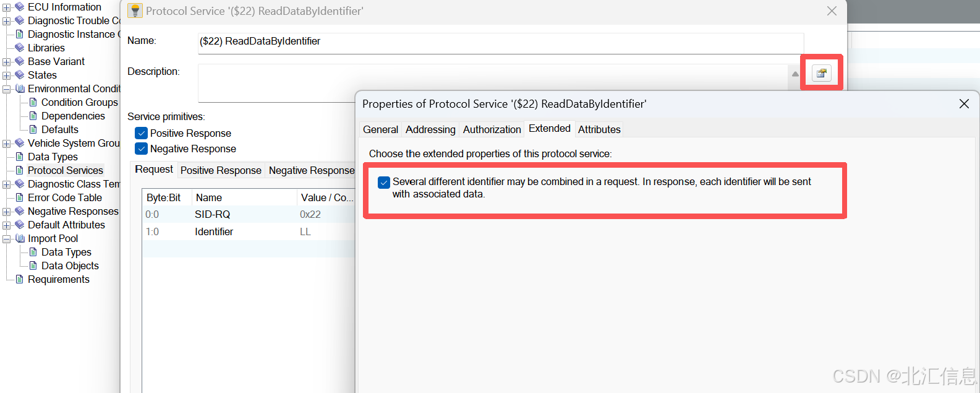Click the Negative Responses tree icon
This screenshot has width=980, height=393.
(x=20, y=211)
